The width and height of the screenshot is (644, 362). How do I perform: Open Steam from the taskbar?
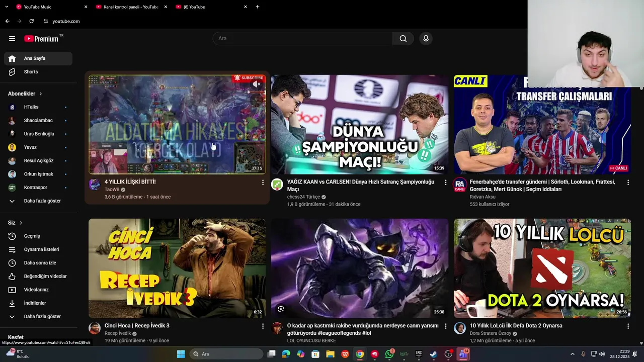click(434, 354)
